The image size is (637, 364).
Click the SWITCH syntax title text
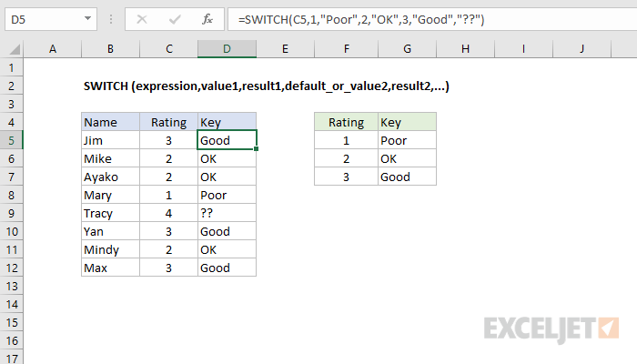point(265,86)
